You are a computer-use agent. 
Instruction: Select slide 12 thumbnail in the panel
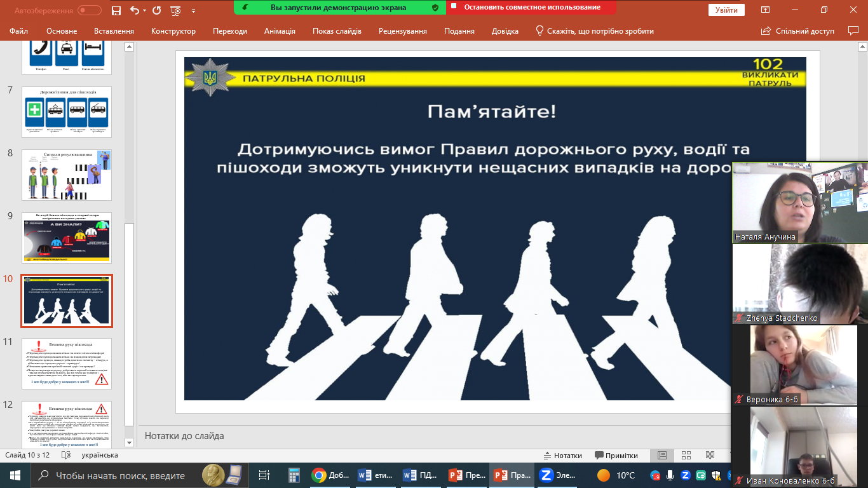point(67,426)
